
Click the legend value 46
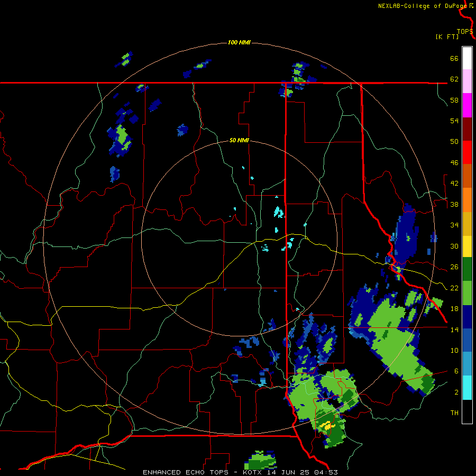(454, 163)
